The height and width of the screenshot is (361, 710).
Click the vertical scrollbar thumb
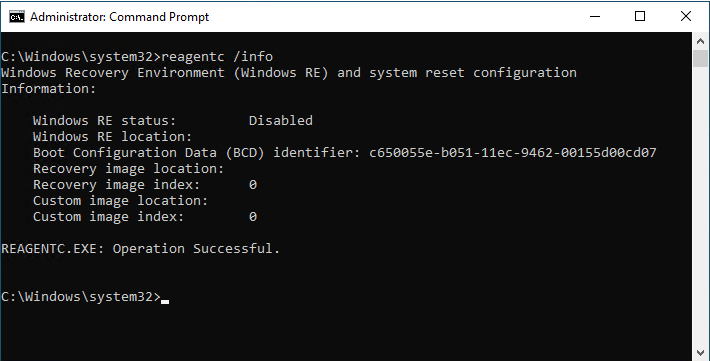pyautogui.click(x=700, y=58)
